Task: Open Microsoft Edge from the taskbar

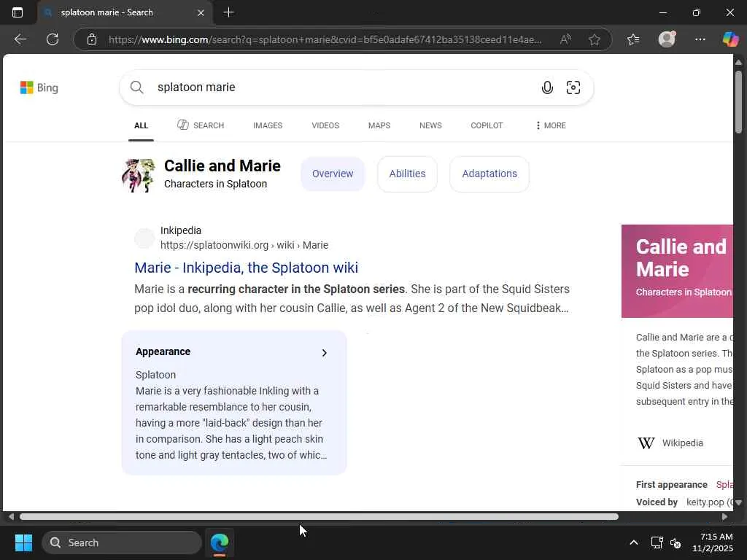Action: (220, 542)
